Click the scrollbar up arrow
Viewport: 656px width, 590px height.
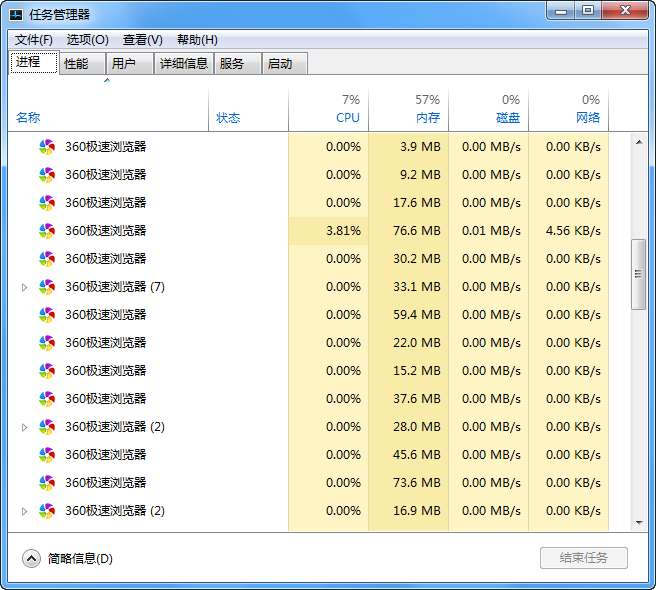(639, 142)
